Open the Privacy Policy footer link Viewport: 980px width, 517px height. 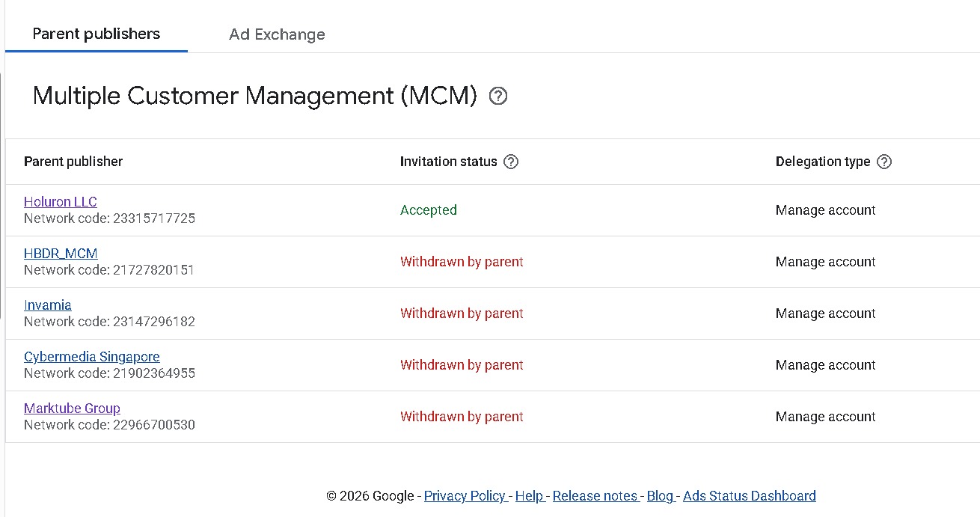pos(465,496)
